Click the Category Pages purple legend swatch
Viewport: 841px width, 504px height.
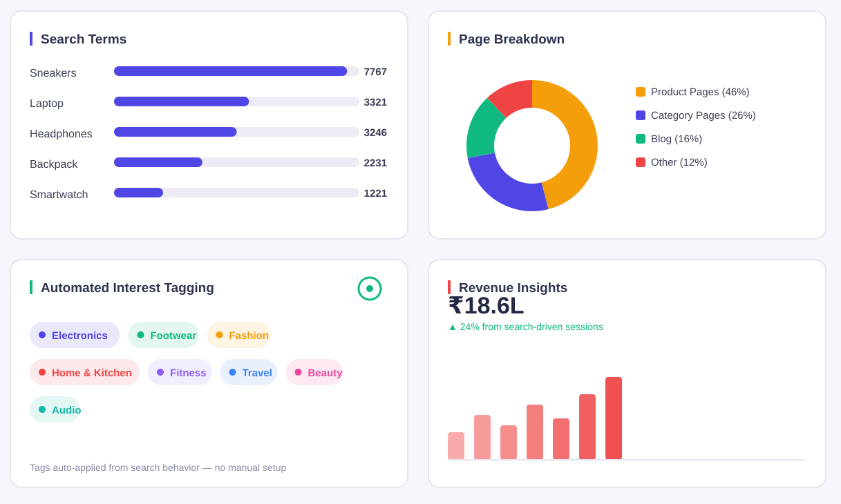(x=641, y=115)
